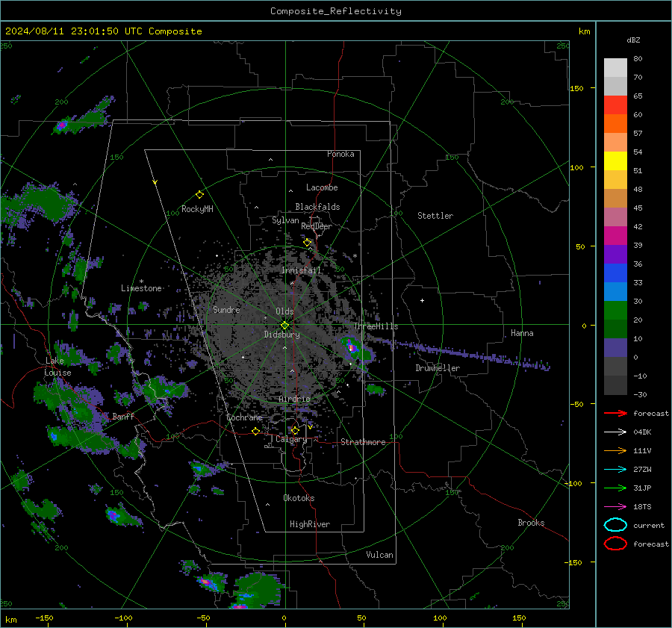Click the Okotoks town label
672x628 pixels.
(299, 498)
